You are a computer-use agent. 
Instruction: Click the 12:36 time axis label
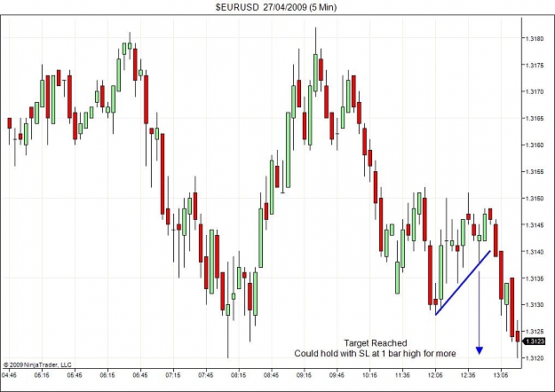coord(468,375)
